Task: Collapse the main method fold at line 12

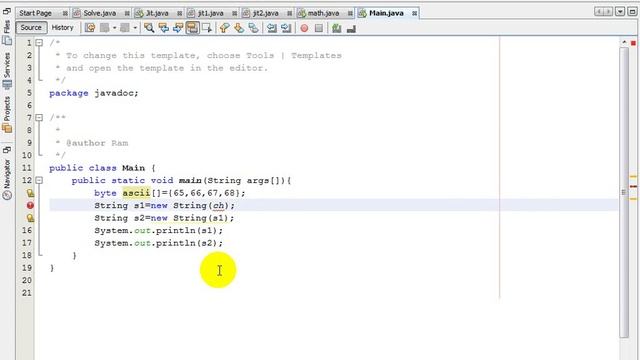Action: (x=39, y=180)
